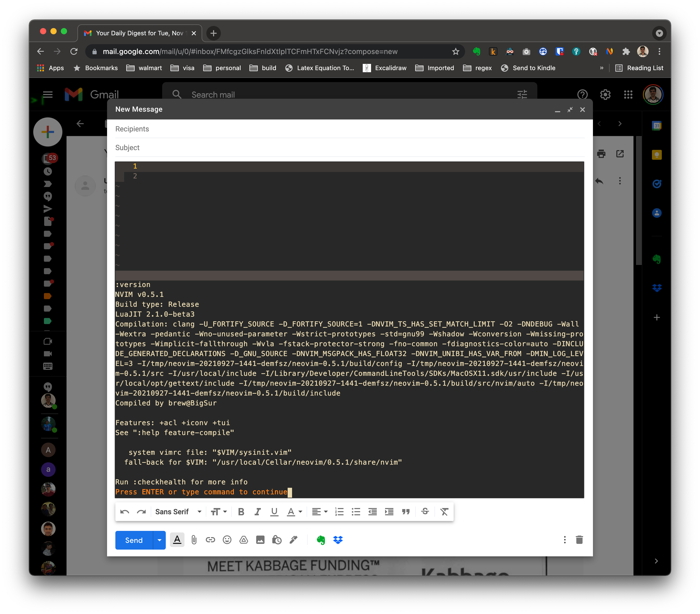The image size is (700, 614).
Task: Click the blue Send button
Action: (134, 540)
